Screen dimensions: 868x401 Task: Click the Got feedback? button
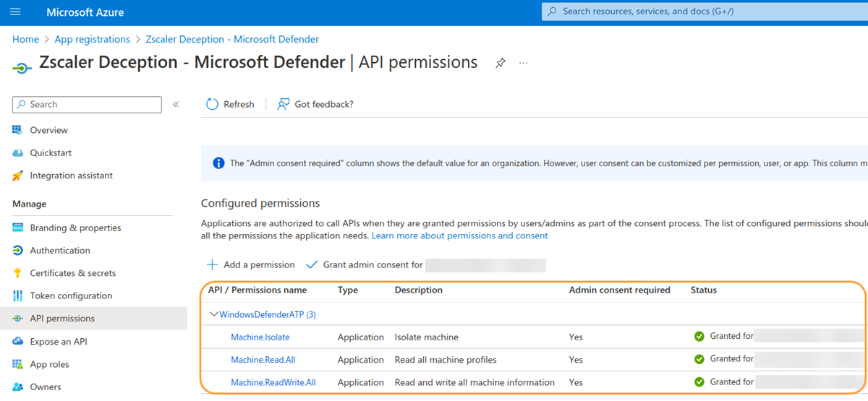315,104
